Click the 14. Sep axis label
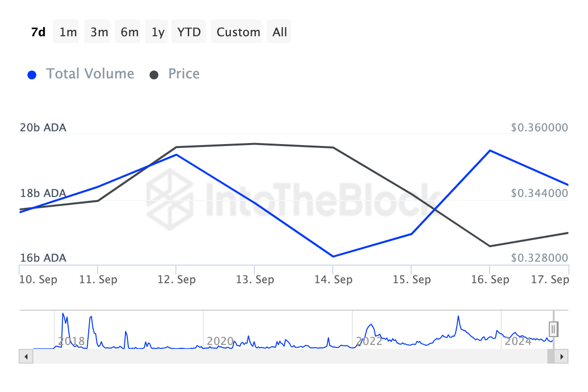This screenshot has height=392, width=588. pos(334,279)
